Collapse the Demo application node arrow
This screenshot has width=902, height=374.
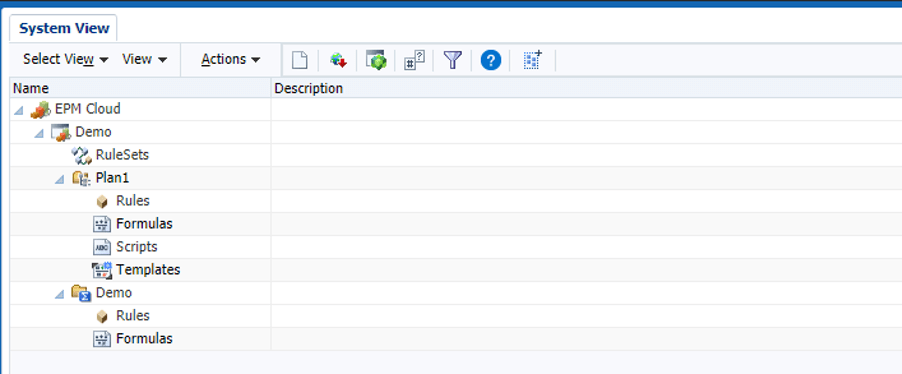click(x=39, y=132)
